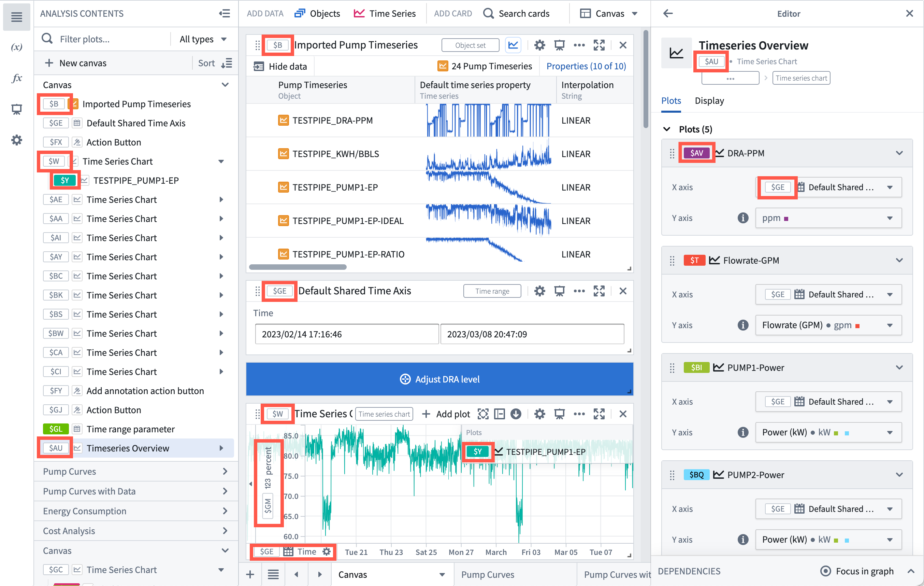Select the Pump Curves bottom tab

coord(487,574)
